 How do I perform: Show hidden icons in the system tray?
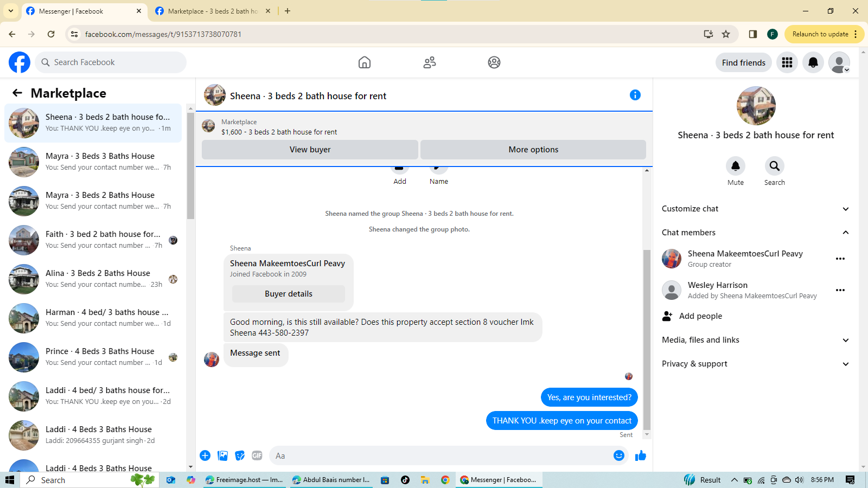pos(734,480)
